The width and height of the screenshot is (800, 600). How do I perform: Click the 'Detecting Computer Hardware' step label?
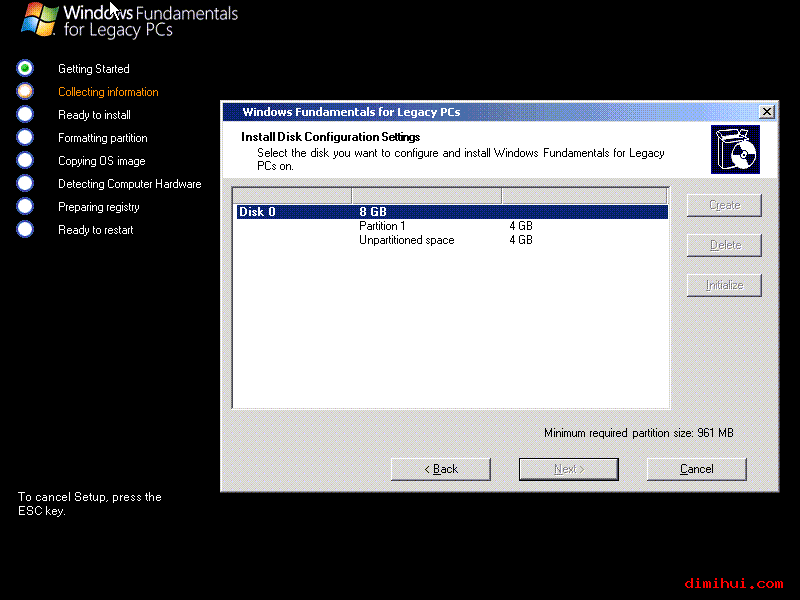point(130,184)
